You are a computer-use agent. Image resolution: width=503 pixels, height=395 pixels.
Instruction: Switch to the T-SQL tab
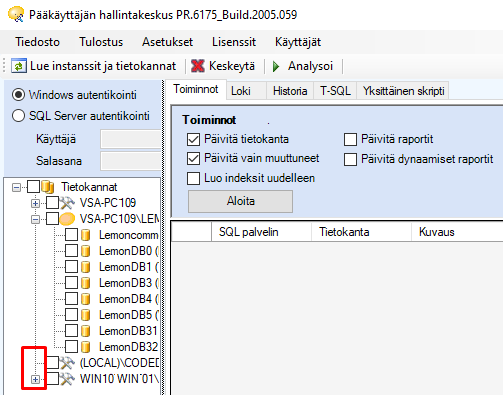pyautogui.click(x=335, y=91)
